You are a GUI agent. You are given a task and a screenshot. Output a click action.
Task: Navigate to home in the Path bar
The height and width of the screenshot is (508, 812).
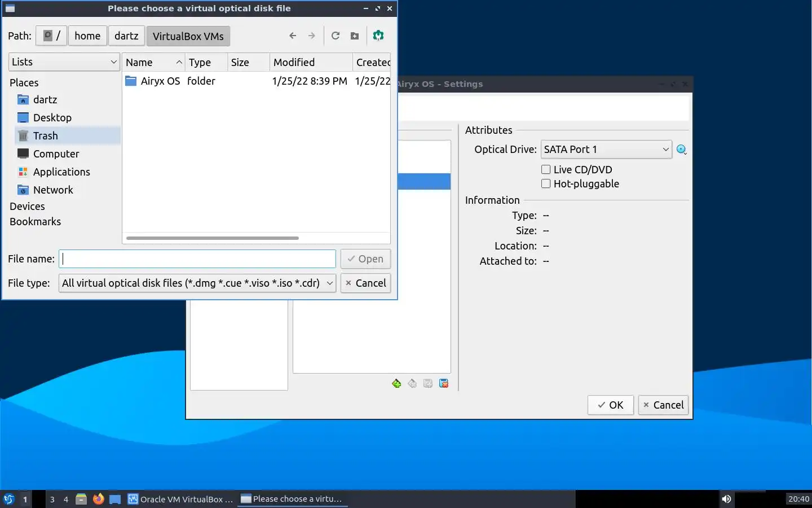[87, 36]
